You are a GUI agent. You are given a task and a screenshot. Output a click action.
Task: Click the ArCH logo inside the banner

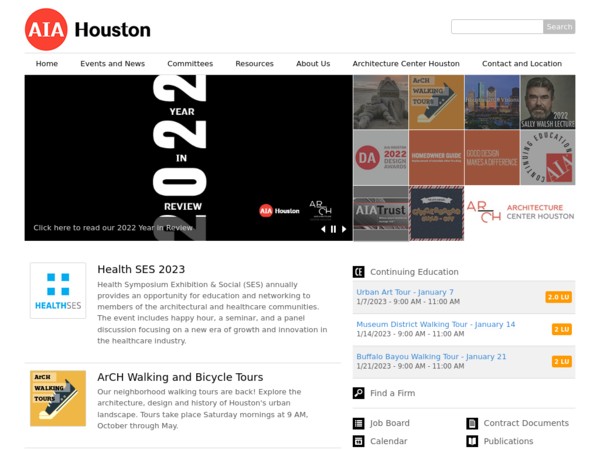point(321,210)
